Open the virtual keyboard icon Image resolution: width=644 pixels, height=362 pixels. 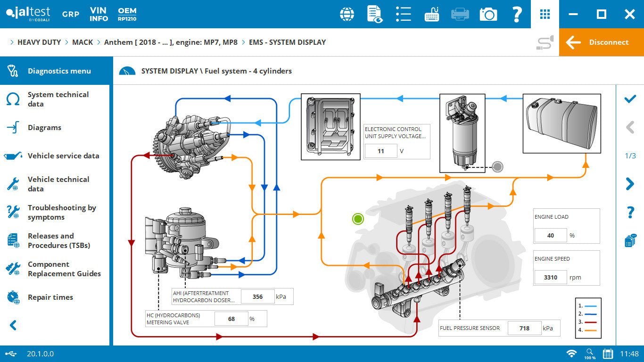pyautogui.click(x=432, y=14)
